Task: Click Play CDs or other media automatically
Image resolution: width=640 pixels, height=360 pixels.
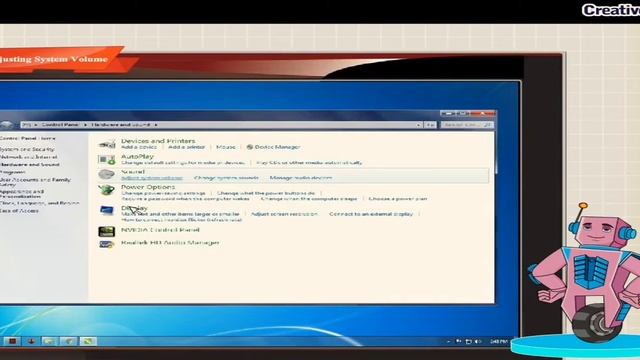Action: (x=309, y=162)
